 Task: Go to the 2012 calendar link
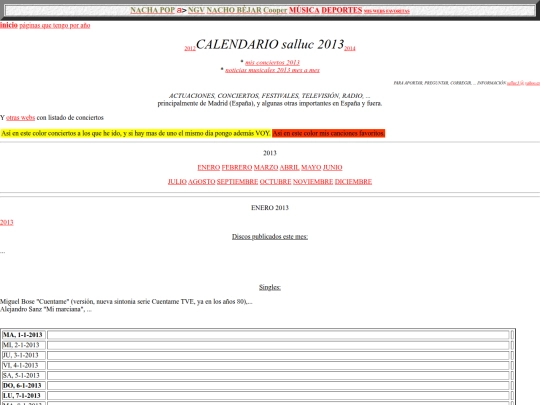coord(190,49)
